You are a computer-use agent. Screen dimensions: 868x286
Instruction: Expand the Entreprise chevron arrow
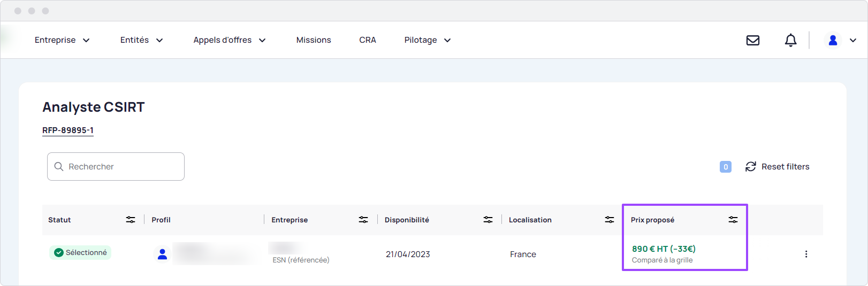(86, 40)
